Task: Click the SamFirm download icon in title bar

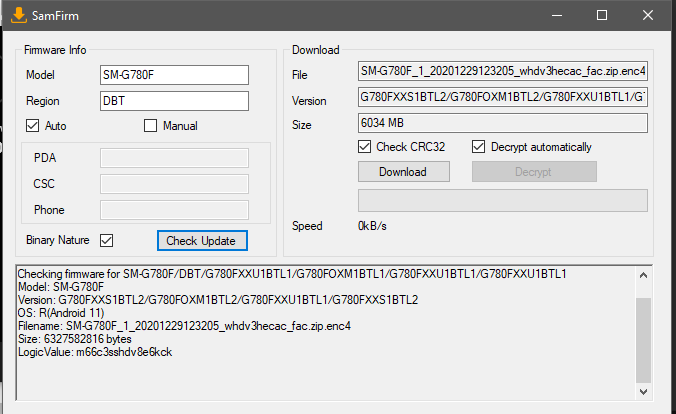Action: (19, 15)
